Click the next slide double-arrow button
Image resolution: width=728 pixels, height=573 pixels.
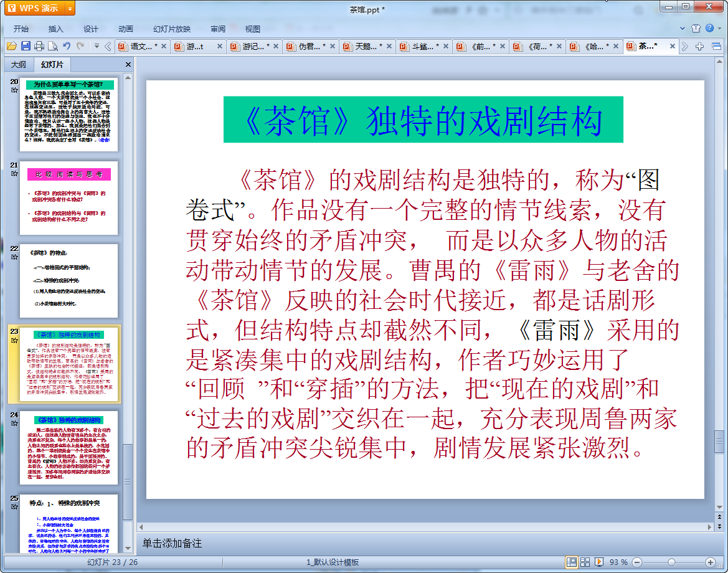[x=720, y=526]
